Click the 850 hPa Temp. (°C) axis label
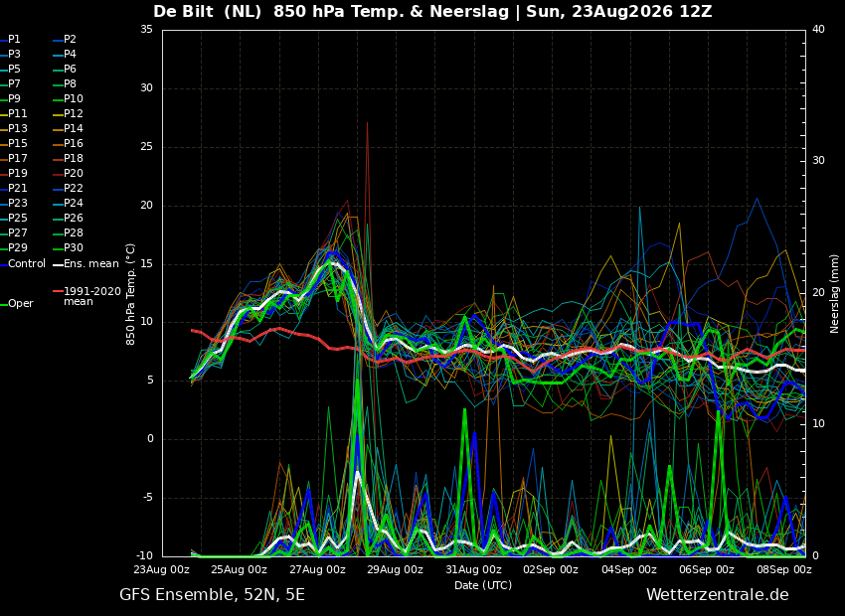Viewport: 845px width, 616px height. (130, 294)
